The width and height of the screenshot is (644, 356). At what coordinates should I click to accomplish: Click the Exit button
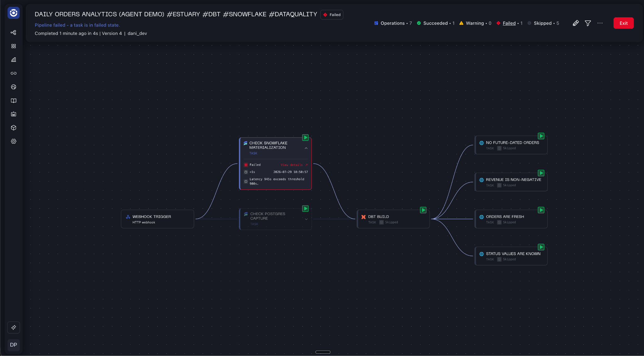624,23
